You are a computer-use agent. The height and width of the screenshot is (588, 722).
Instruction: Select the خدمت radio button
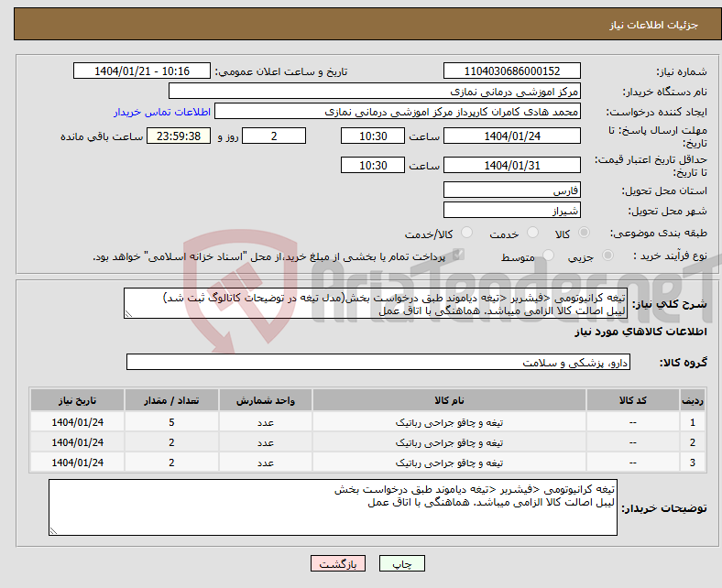coord(532,233)
